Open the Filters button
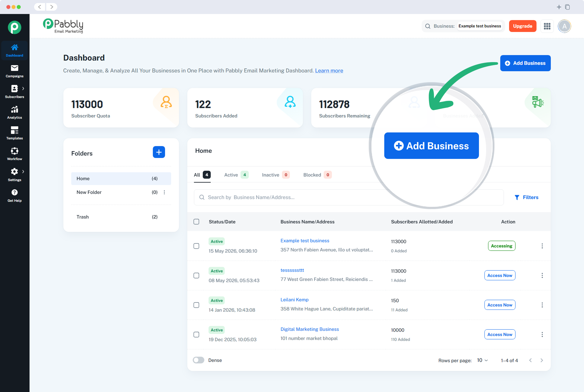584x392 pixels. (x=526, y=198)
